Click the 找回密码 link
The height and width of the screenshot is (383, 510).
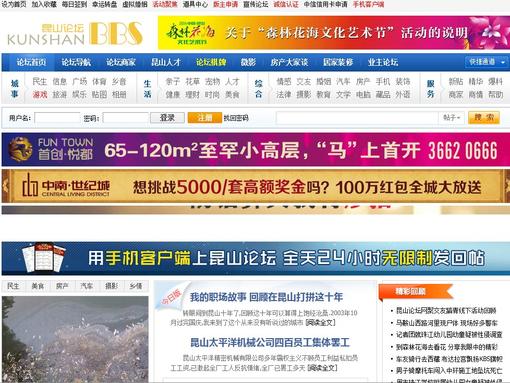coord(236,118)
